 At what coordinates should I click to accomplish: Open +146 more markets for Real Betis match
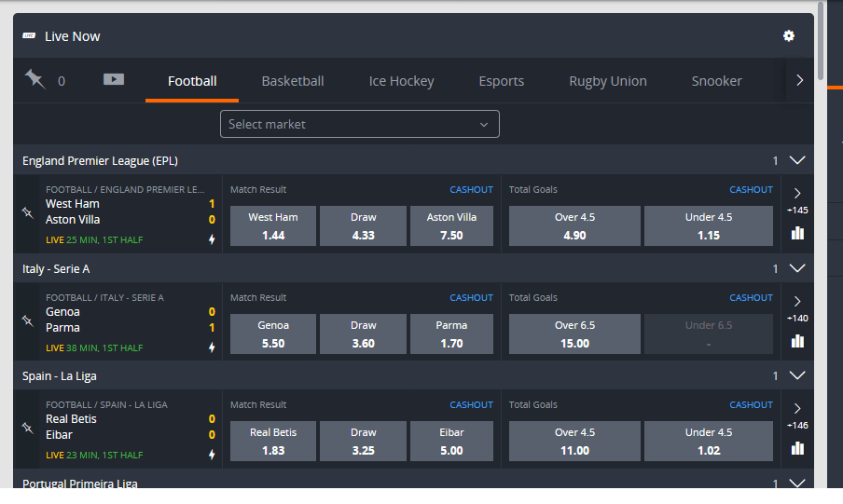coord(797,425)
